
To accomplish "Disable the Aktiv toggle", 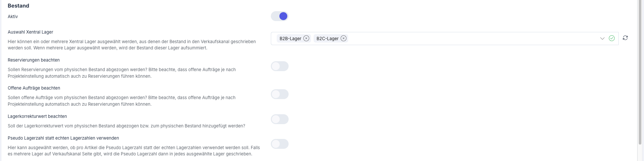I will [280, 16].
